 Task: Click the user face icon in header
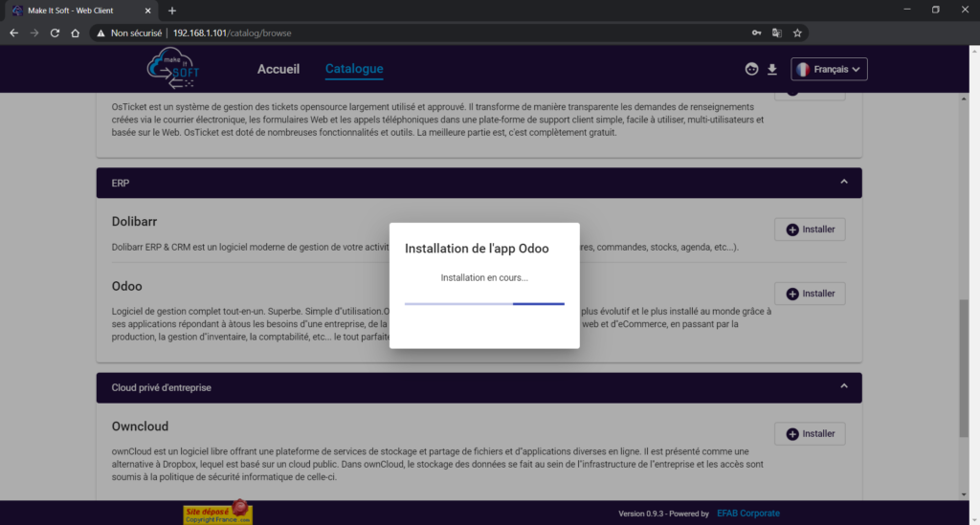751,69
